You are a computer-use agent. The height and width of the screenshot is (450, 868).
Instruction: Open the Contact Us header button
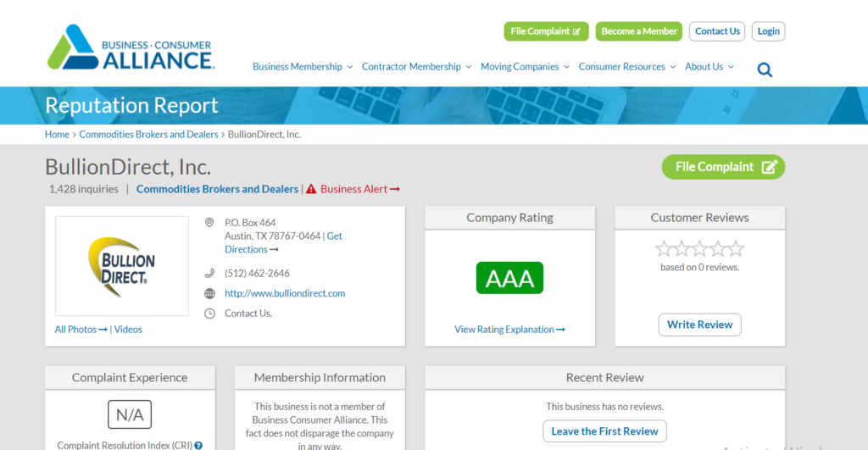tap(717, 31)
